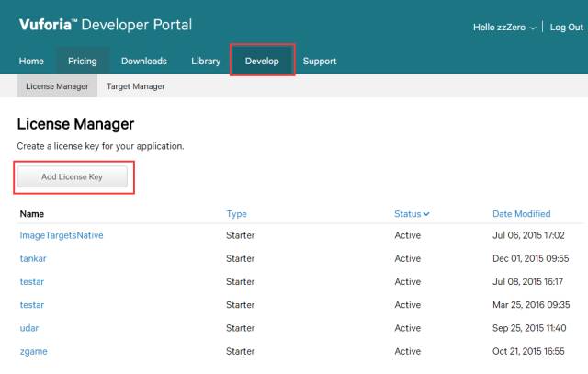
Task: Open the udar license key
Action: (x=29, y=328)
